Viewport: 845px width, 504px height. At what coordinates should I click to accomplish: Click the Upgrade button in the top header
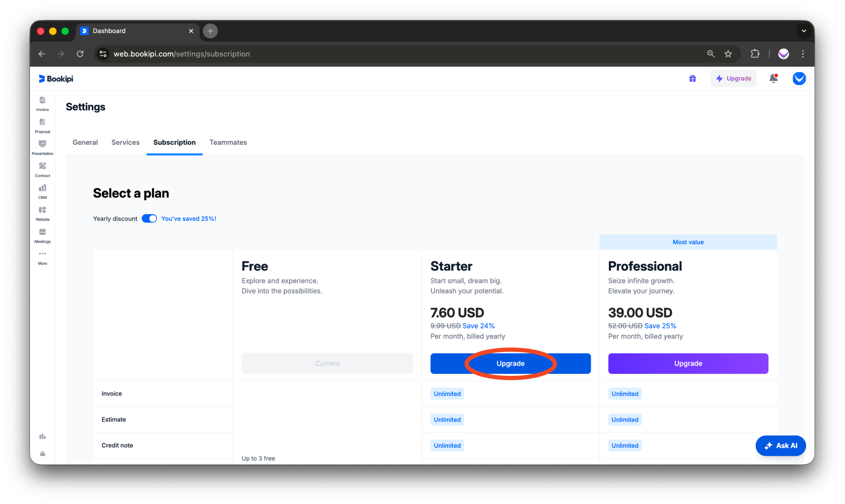click(734, 78)
